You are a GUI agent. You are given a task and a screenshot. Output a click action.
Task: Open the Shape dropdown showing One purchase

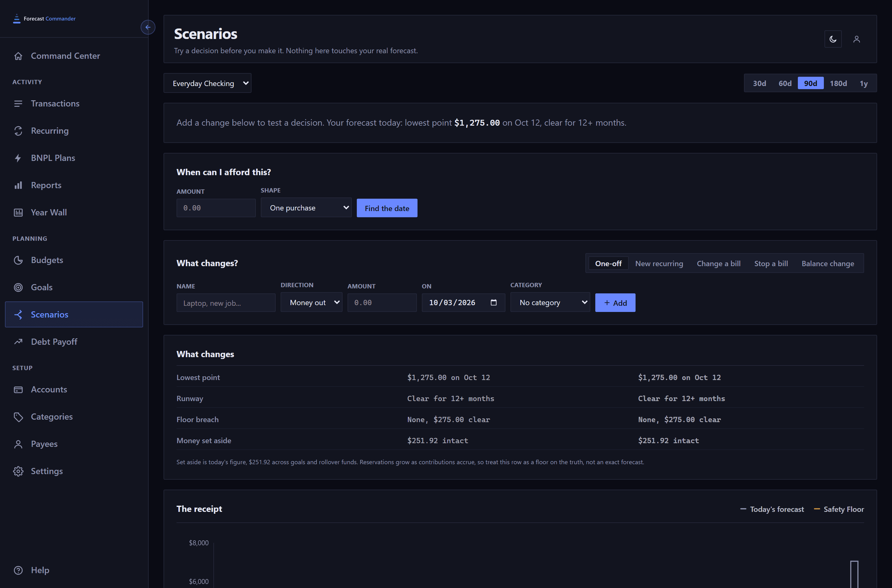pyautogui.click(x=306, y=207)
